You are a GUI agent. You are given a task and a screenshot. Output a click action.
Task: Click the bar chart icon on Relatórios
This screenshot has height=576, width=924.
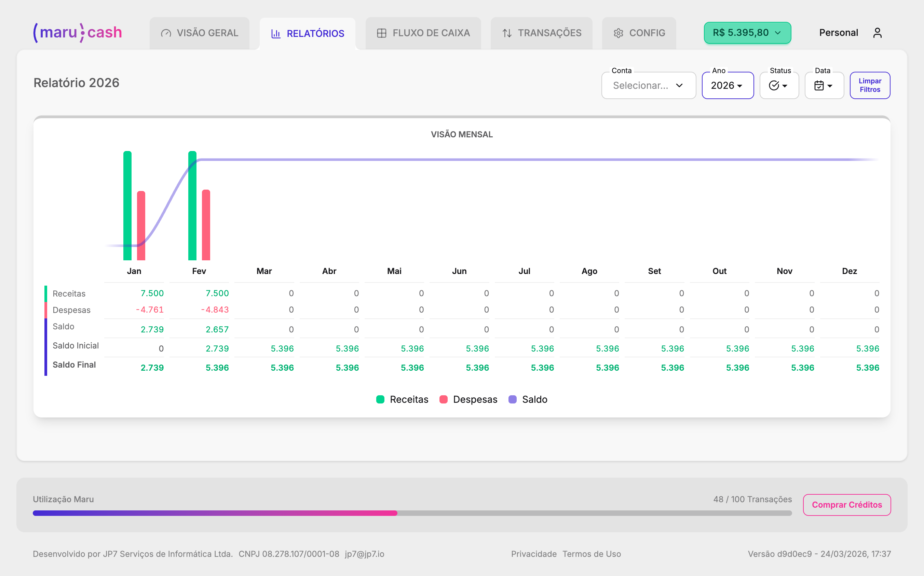point(275,33)
